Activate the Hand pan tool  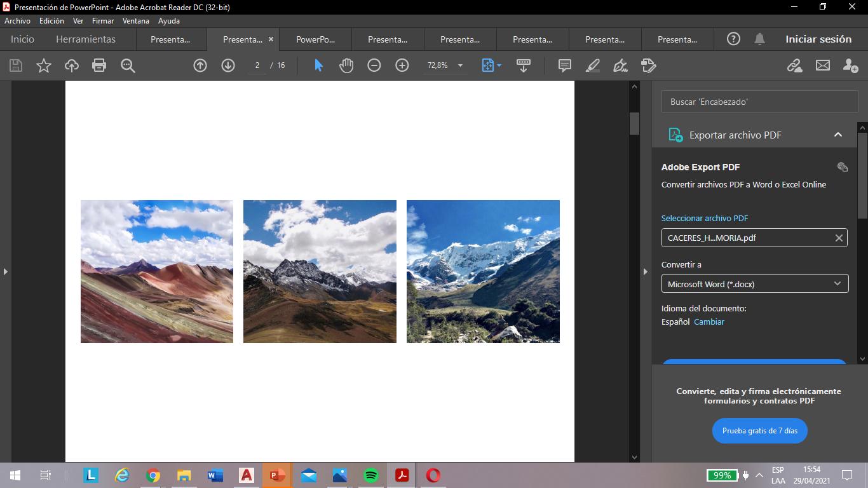coord(346,65)
